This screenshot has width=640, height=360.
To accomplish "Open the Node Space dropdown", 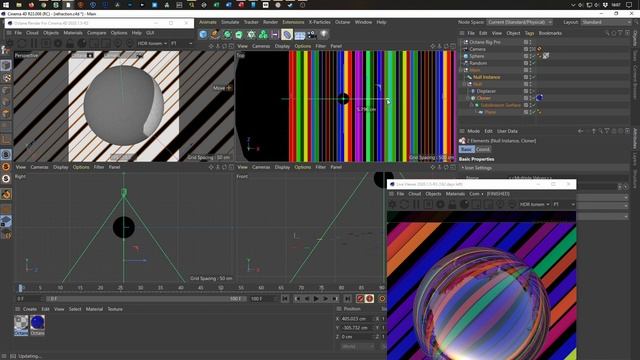I will 519,22.
